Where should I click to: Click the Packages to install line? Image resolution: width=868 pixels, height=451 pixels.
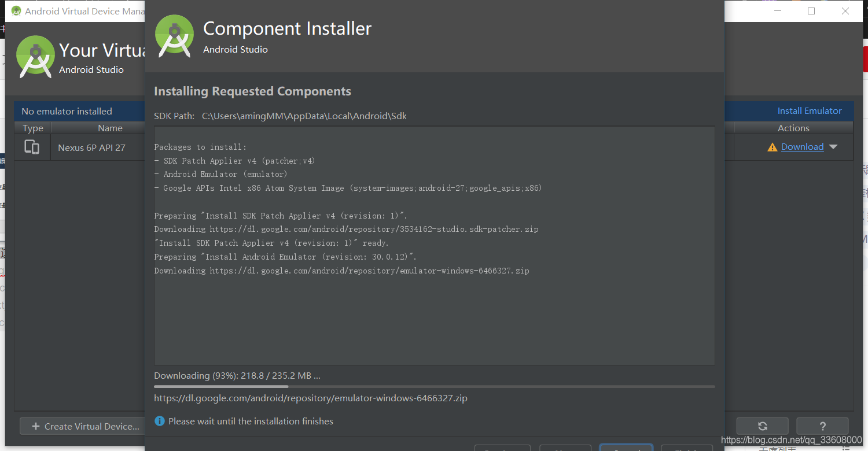pyautogui.click(x=200, y=147)
